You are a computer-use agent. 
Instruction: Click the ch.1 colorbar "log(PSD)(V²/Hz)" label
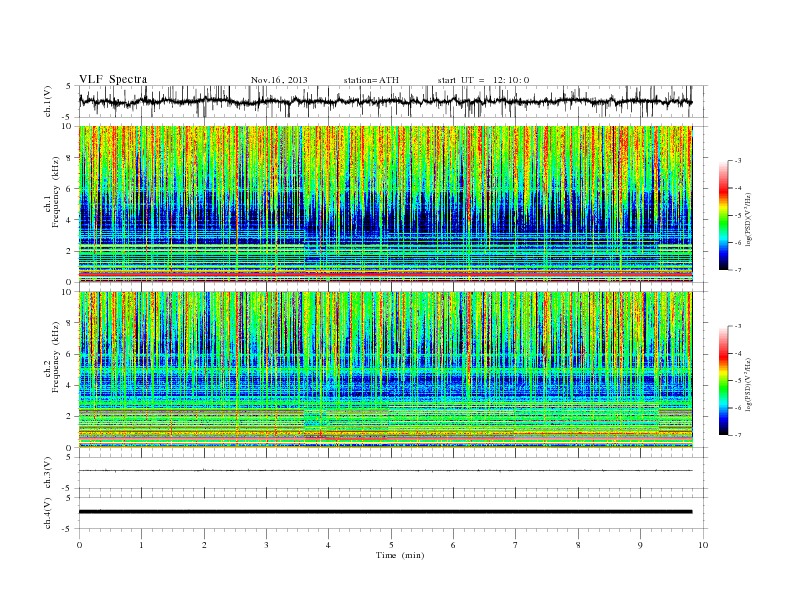pos(748,219)
